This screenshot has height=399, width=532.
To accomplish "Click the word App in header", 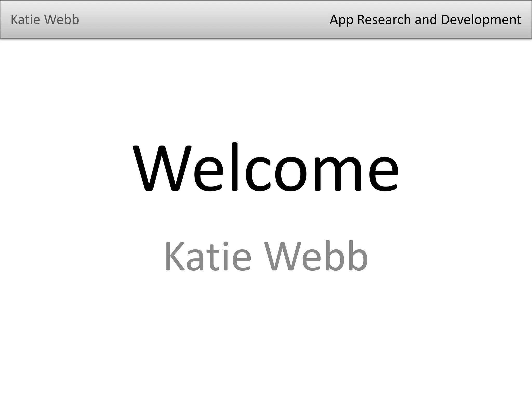I will pyautogui.click(x=341, y=20).
